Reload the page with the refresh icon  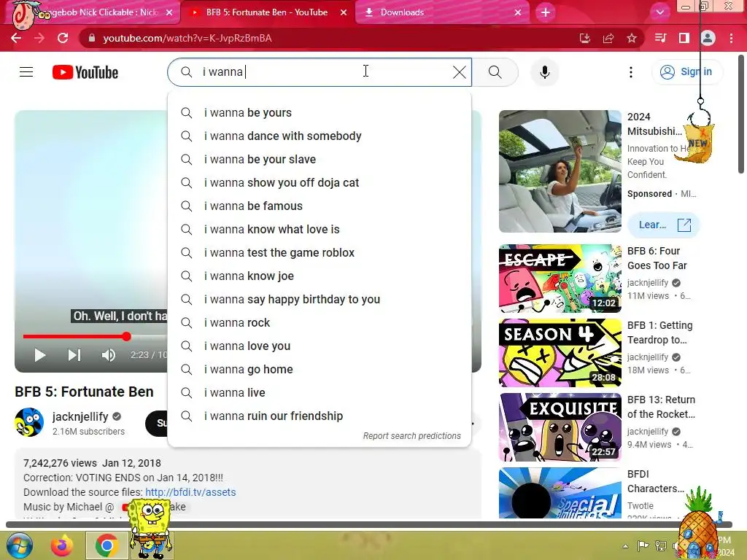63,38
